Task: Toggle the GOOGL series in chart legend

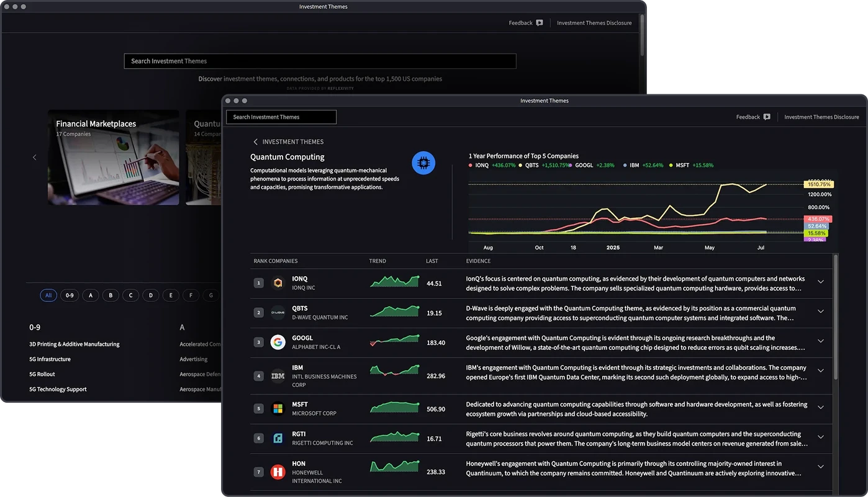Action: tap(592, 166)
